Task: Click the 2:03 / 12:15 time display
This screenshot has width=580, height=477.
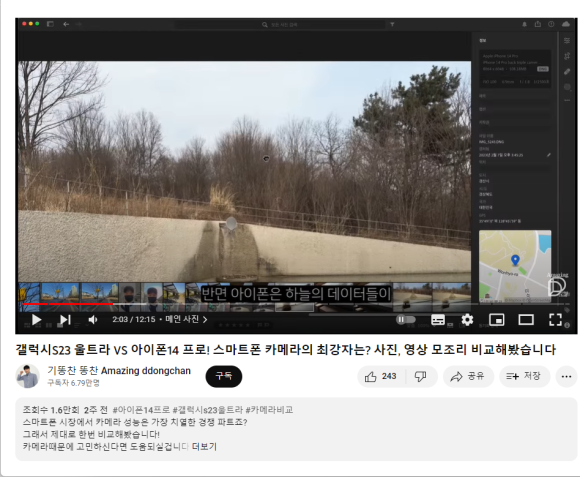Action: pyautogui.click(x=134, y=319)
